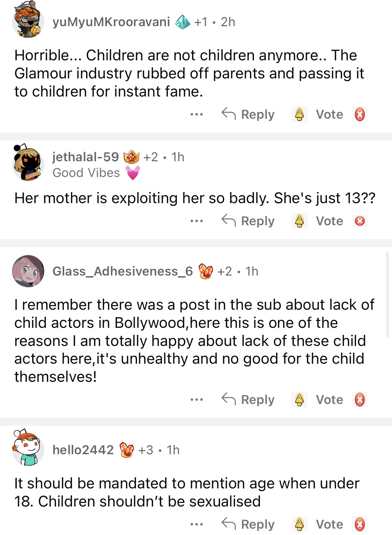Screen dimensions: 392x535
Task: Reply to jethalal-59's comment
Action: coord(248,221)
